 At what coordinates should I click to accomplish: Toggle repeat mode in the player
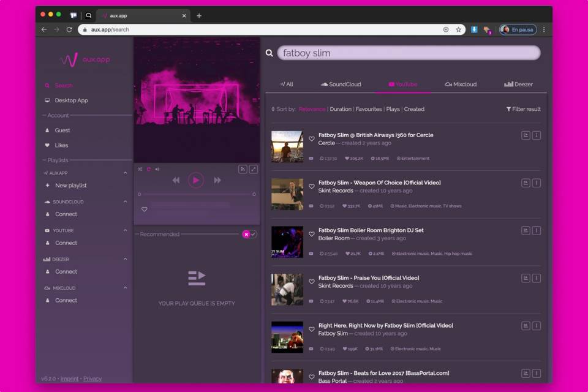click(148, 169)
